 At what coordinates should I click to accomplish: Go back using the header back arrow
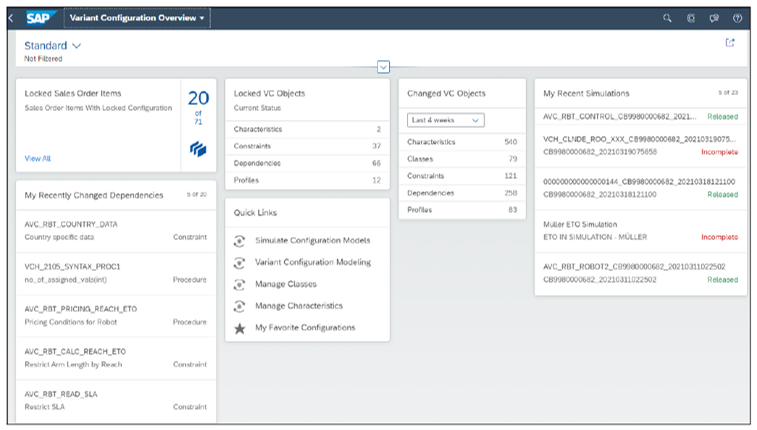tap(11, 18)
